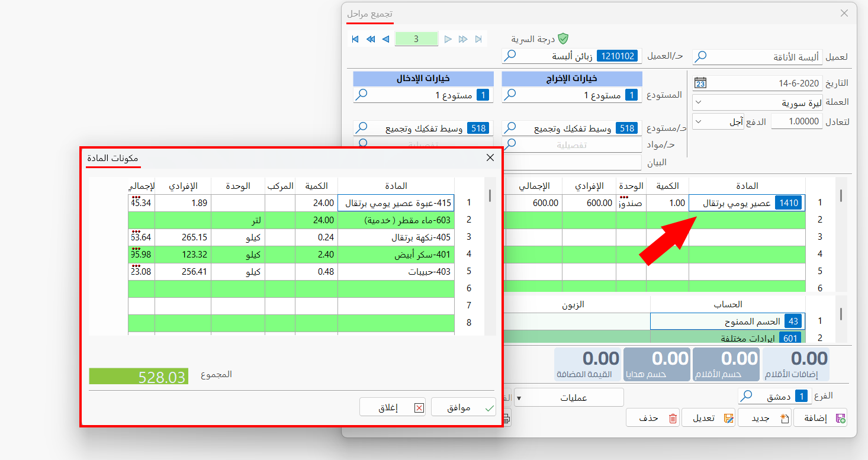
Task: Jump back several records double-arrow
Action: click(x=371, y=39)
